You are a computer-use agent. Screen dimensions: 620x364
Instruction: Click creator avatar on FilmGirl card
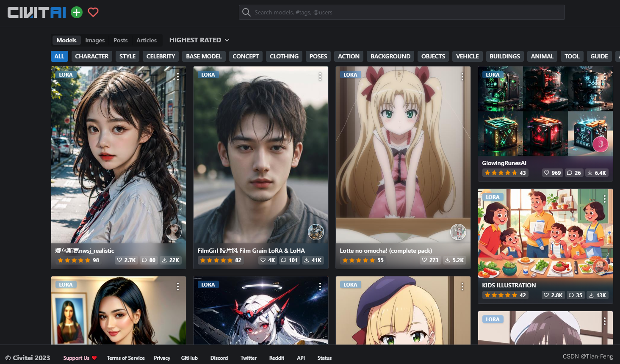(x=316, y=232)
